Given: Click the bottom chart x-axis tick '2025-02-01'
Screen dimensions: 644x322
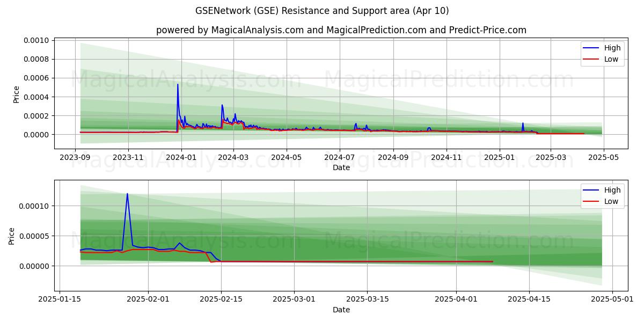Looking at the screenshot, I should pos(148,299).
